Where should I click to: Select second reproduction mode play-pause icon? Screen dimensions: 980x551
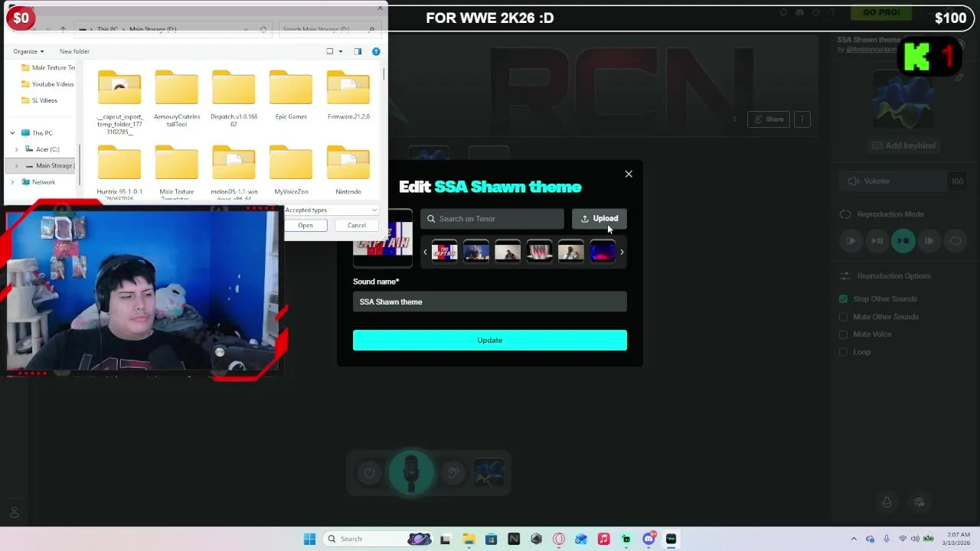pos(877,241)
